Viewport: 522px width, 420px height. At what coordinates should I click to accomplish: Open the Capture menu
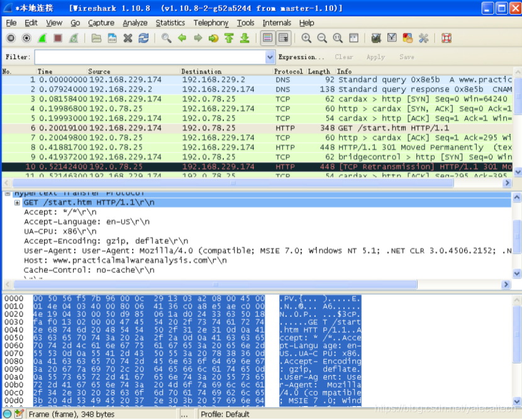point(101,23)
